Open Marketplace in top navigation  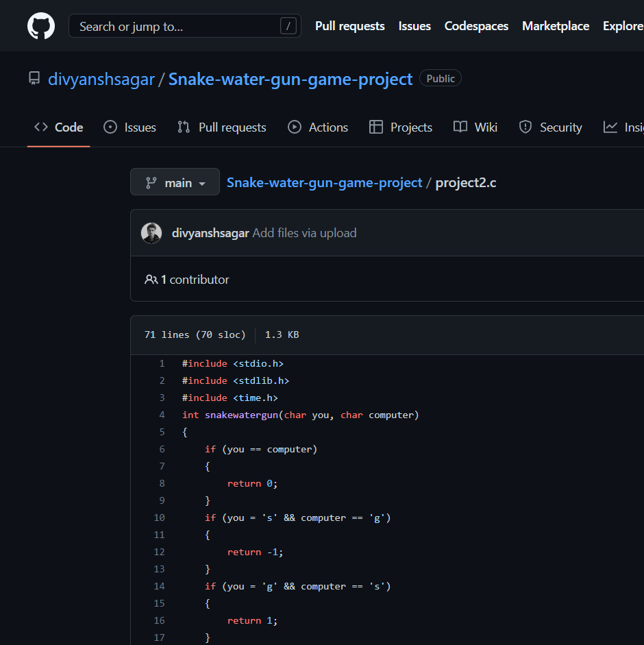point(556,26)
